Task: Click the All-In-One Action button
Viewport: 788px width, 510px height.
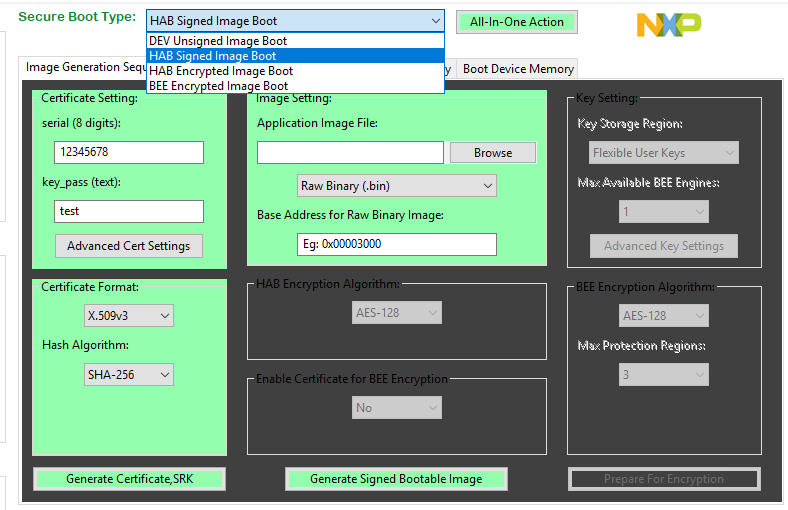Action: 517,22
